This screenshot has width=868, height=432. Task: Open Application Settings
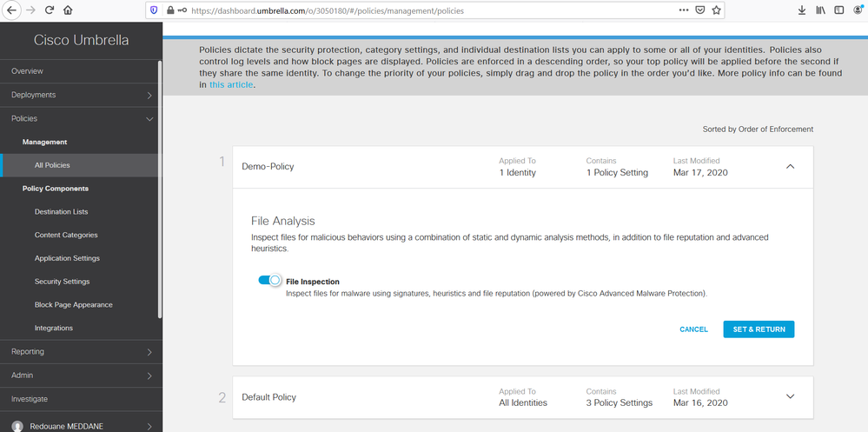[x=67, y=258]
